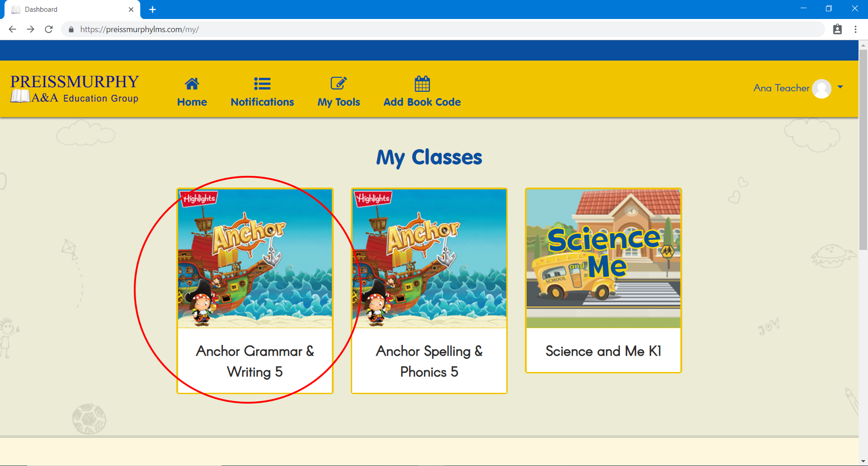The image size is (868, 466).
Task: Open the Notifications list icon
Action: point(262,84)
